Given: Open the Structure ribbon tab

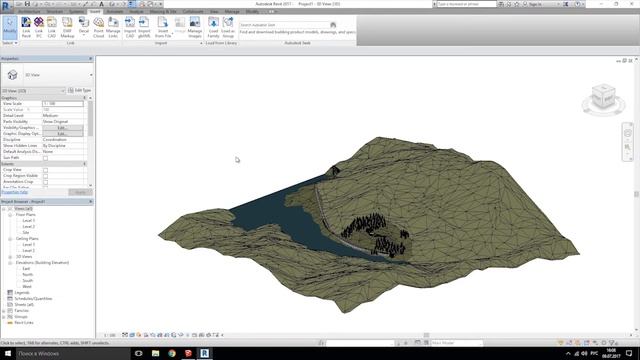Looking at the screenshot, I should pyautogui.click(x=55, y=11).
